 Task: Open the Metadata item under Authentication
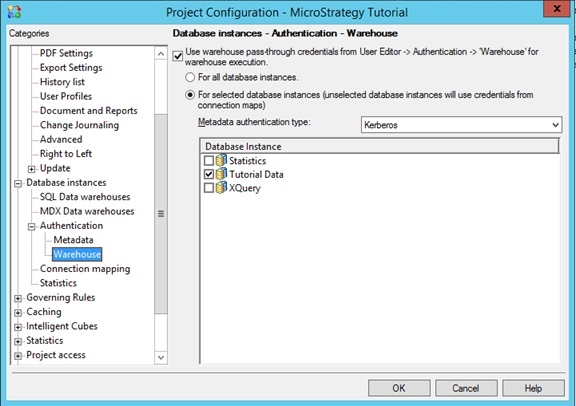tap(73, 240)
